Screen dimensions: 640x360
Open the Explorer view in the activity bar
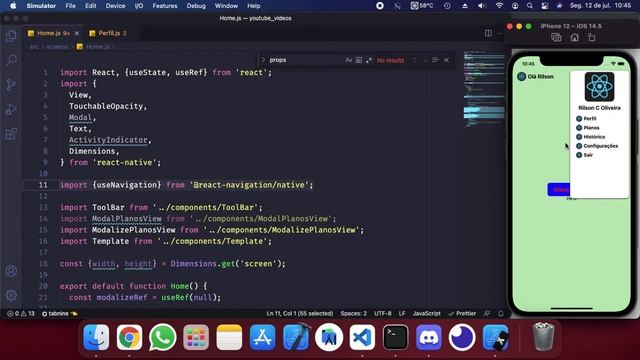(x=11, y=36)
